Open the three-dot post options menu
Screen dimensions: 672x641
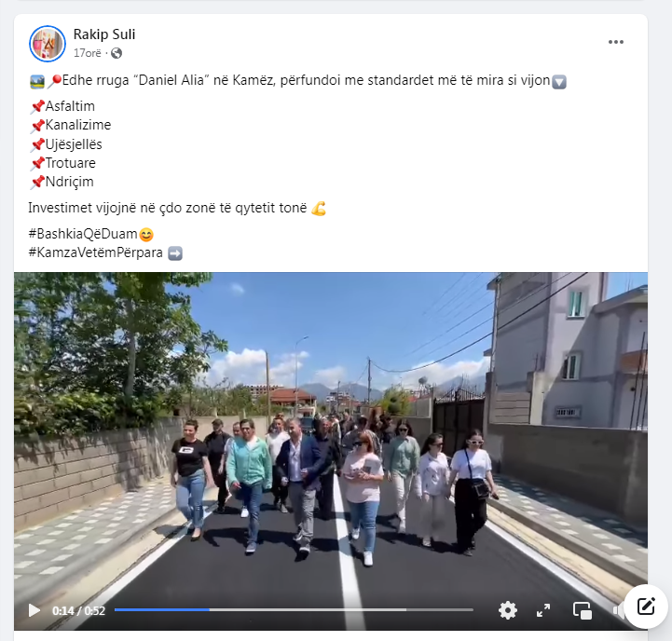[616, 42]
